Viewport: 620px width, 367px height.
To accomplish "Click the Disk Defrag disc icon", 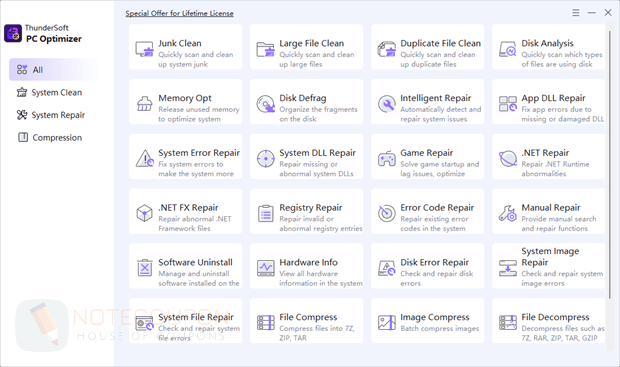I will (265, 104).
